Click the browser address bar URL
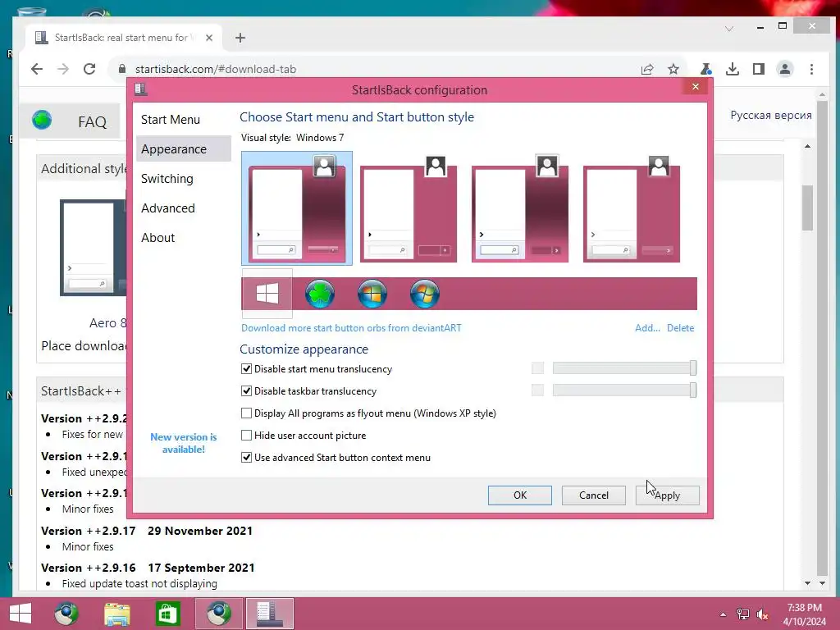The width and height of the screenshot is (840, 630). click(x=216, y=69)
